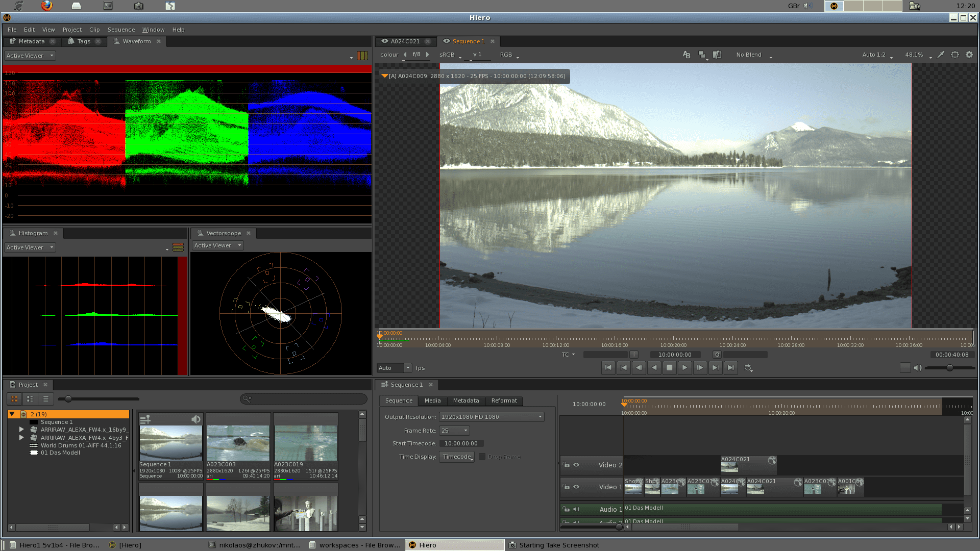Set the Out point with the O button
Viewport: 980px width, 551px height.
click(x=717, y=355)
